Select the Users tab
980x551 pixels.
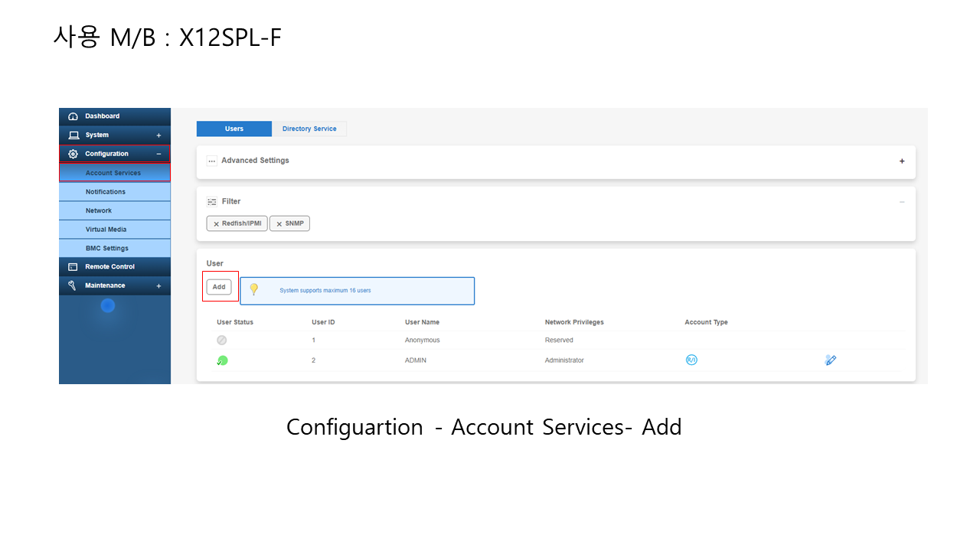234,129
